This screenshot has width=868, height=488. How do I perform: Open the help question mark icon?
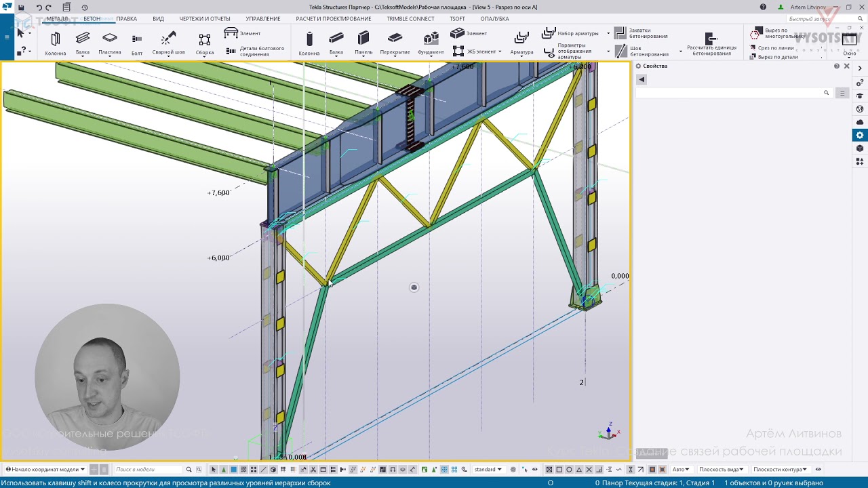pyautogui.click(x=764, y=7)
